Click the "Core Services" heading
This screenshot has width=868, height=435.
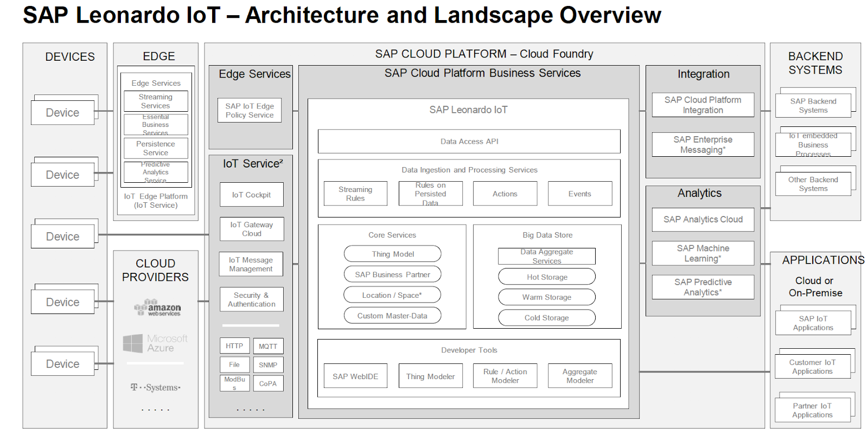[392, 235]
